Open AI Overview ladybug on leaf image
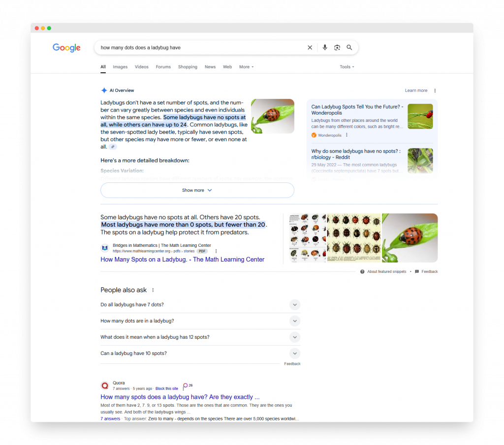 point(273,116)
